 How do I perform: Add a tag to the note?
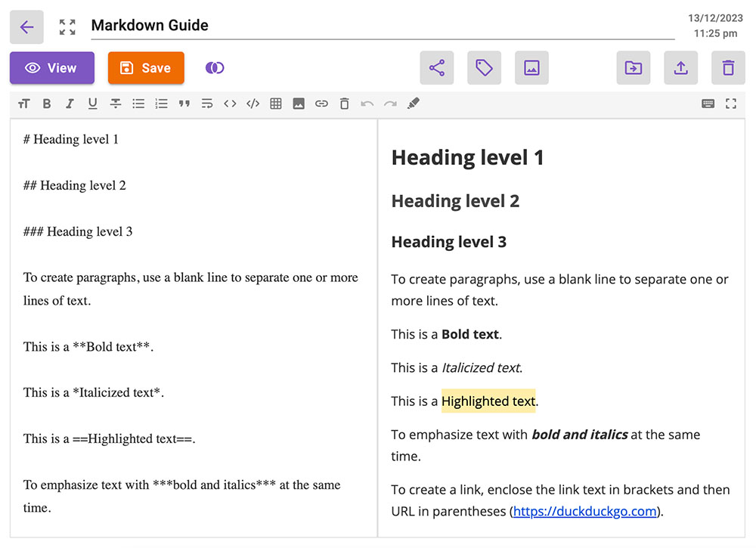coord(484,67)
